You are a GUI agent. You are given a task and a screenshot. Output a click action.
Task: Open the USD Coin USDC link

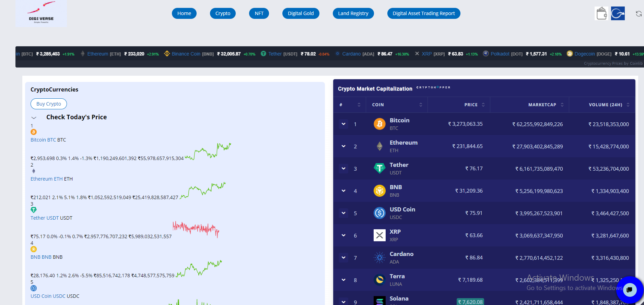48,296
